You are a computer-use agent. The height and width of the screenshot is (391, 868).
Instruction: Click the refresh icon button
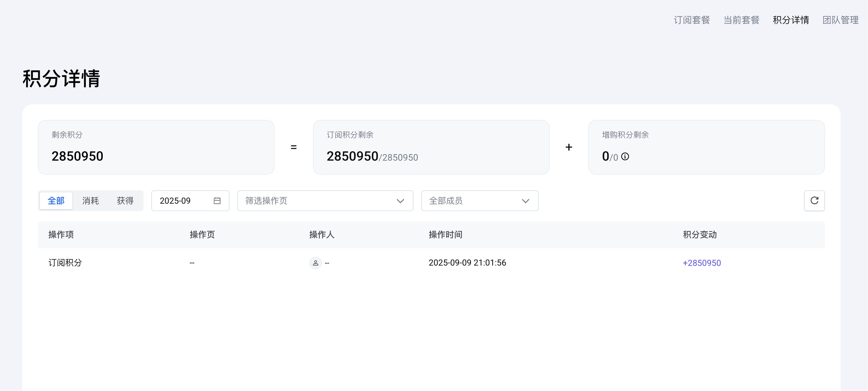(x=814, y=201)
